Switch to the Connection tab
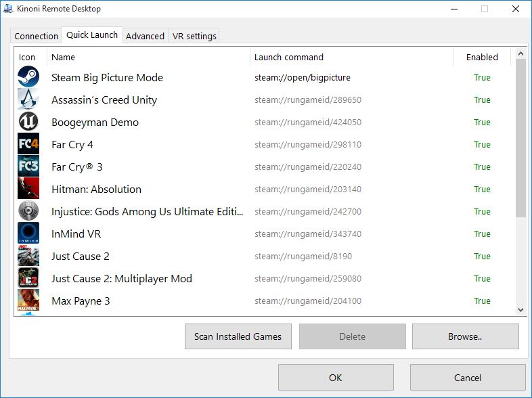 (x=36, y=36)
